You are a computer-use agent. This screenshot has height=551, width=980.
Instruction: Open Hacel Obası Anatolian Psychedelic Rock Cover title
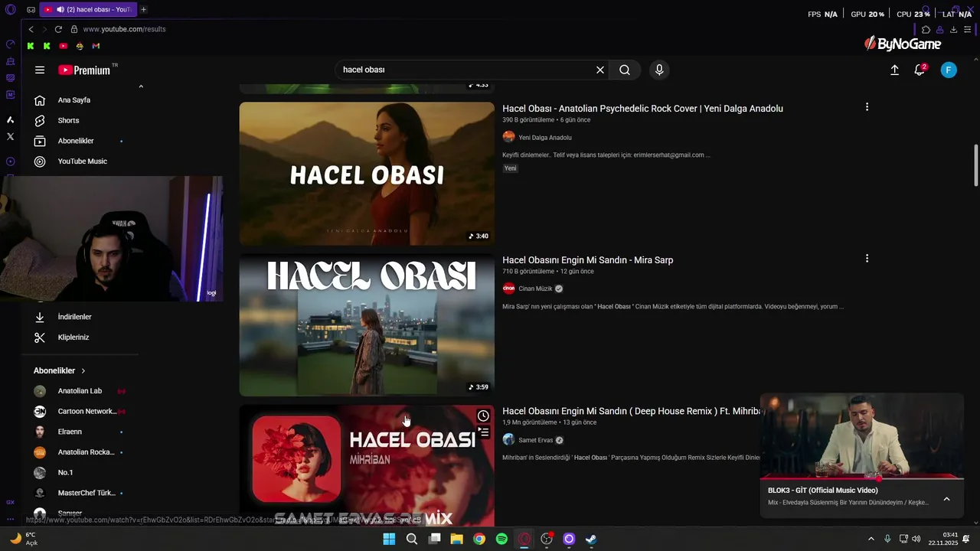(x=642, y=109)
